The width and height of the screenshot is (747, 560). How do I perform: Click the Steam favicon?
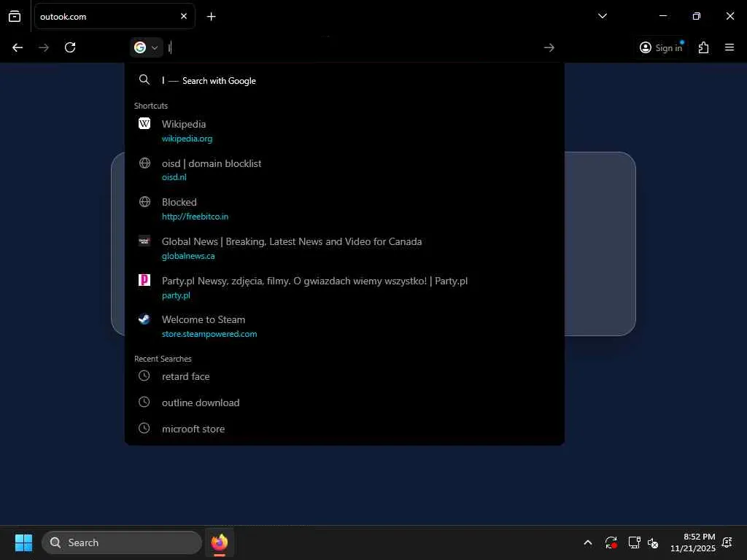[144, 319]
